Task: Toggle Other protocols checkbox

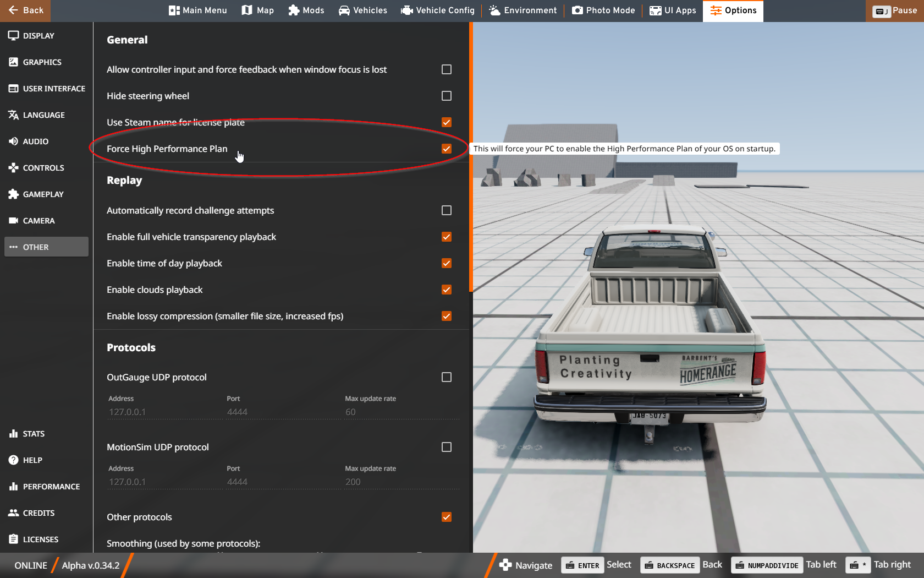Action: pyautogui.click(x=447, y=517)
